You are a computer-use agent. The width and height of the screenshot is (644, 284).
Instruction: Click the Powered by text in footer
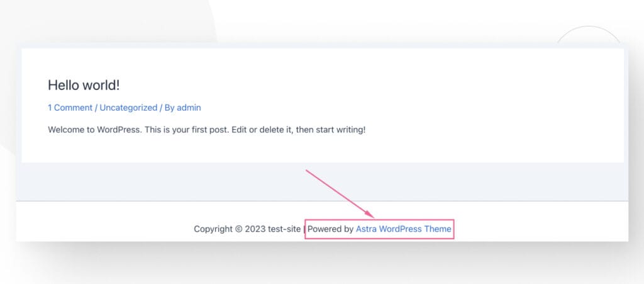(x=330, y=229)
